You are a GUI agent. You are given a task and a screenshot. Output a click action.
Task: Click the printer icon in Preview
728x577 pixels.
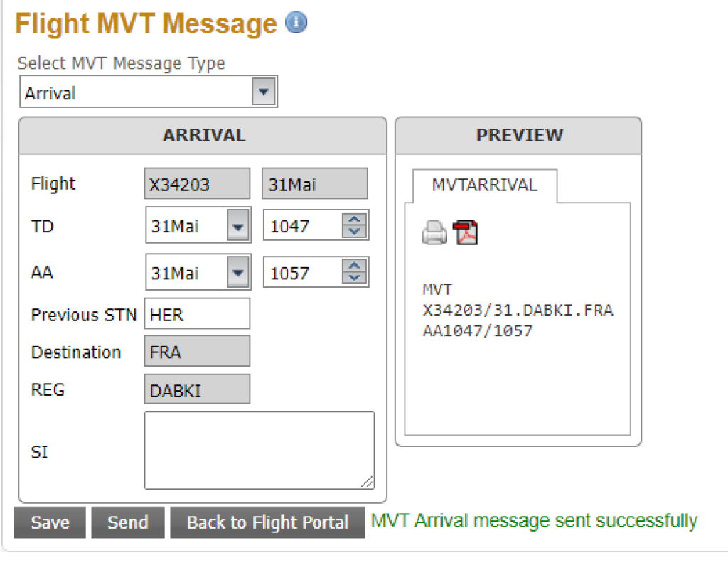(434, 233)
